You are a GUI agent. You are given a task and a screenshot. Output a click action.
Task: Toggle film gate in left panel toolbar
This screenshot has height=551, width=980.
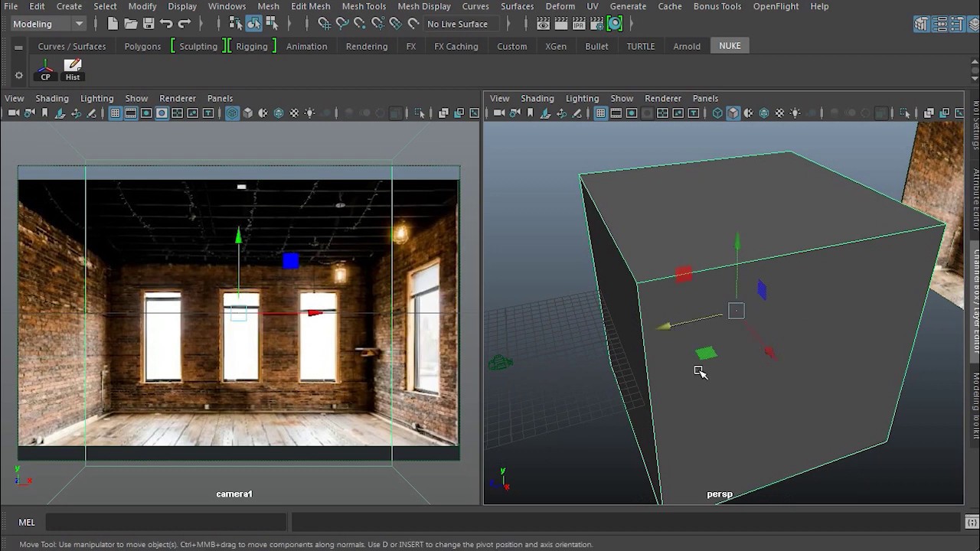[x=131, y=113]
